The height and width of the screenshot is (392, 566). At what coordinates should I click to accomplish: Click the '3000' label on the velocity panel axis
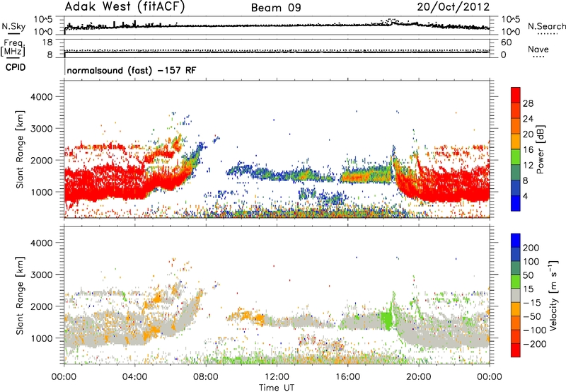(x=42, y=275)
